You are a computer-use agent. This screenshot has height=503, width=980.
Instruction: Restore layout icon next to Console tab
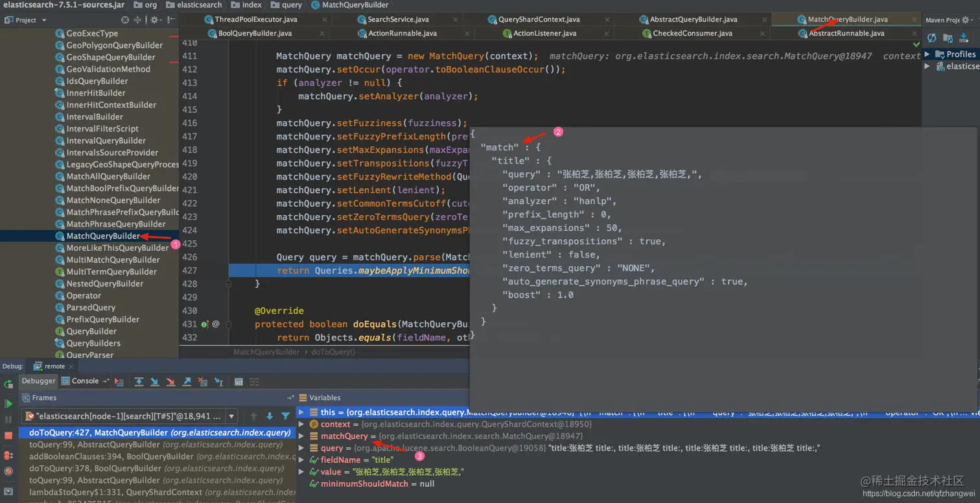pyautogui.click(x=106, y=381)
